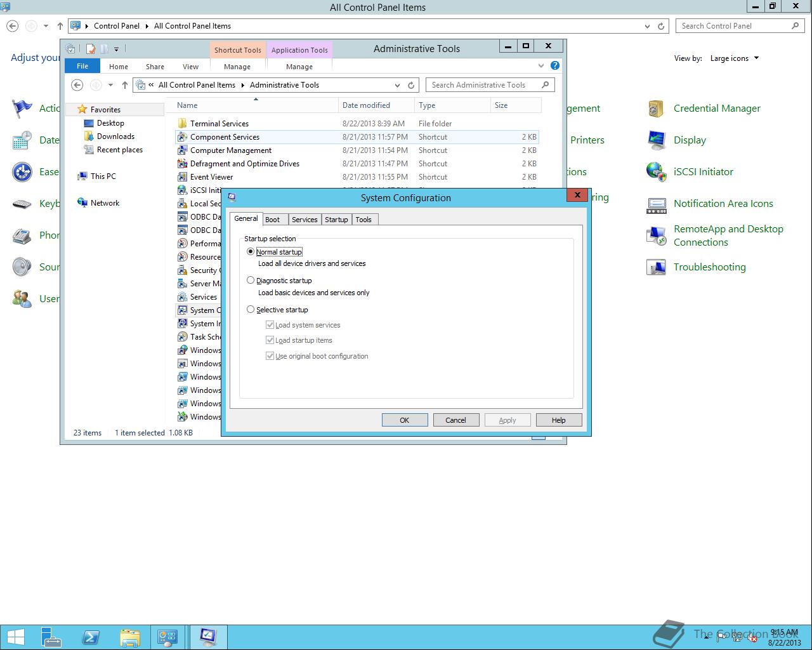The image size is (812, 650).
Task: Open Server Manager from the taskbar
Action: 51,637
